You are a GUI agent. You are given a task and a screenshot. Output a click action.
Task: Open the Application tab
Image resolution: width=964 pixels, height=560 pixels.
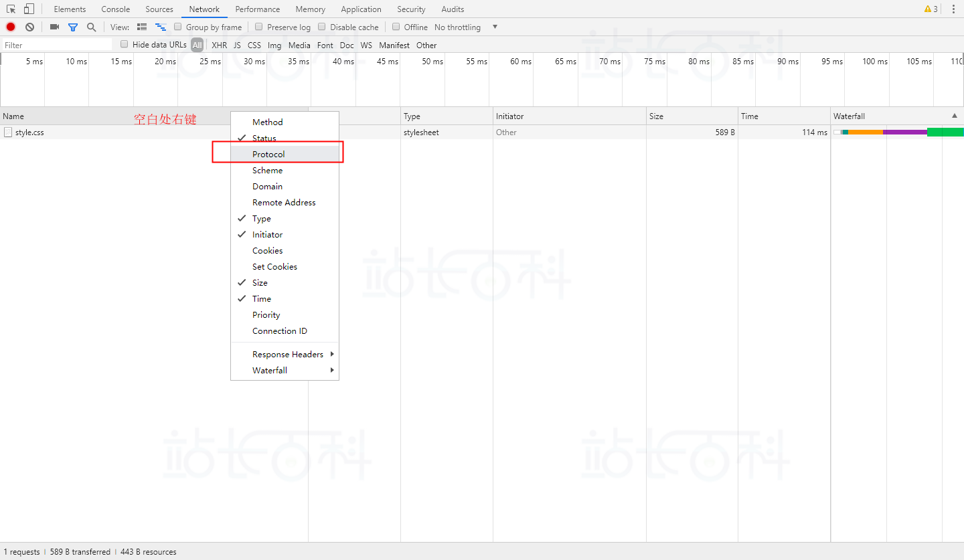point(361,9)
